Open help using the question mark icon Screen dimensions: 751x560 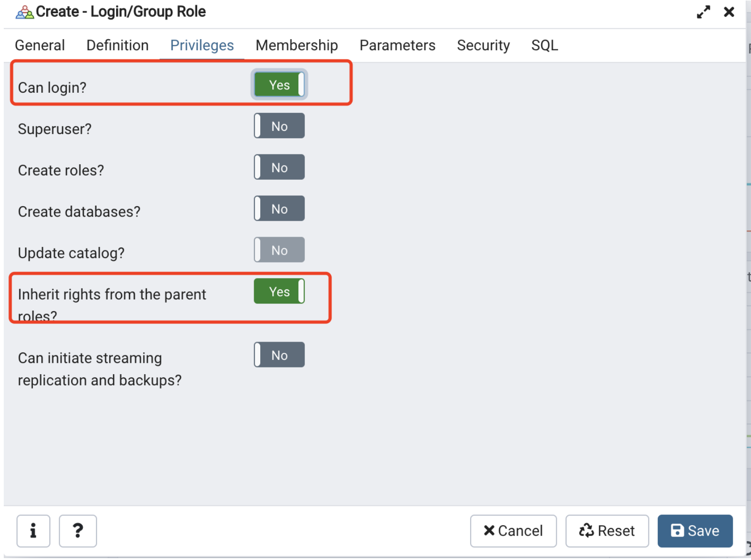coord(78,531)
